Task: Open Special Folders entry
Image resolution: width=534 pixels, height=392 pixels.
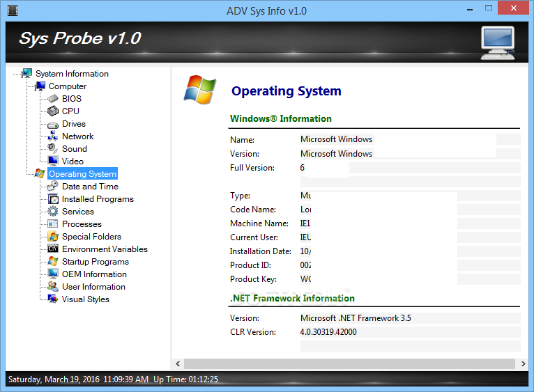Action: (x=91, y=237)
